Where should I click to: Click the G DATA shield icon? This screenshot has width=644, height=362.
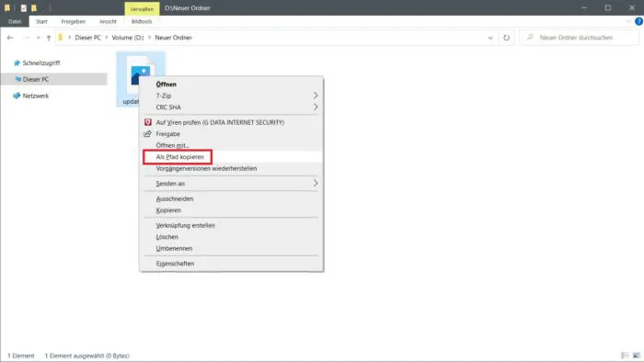click(x=148, y=122)
